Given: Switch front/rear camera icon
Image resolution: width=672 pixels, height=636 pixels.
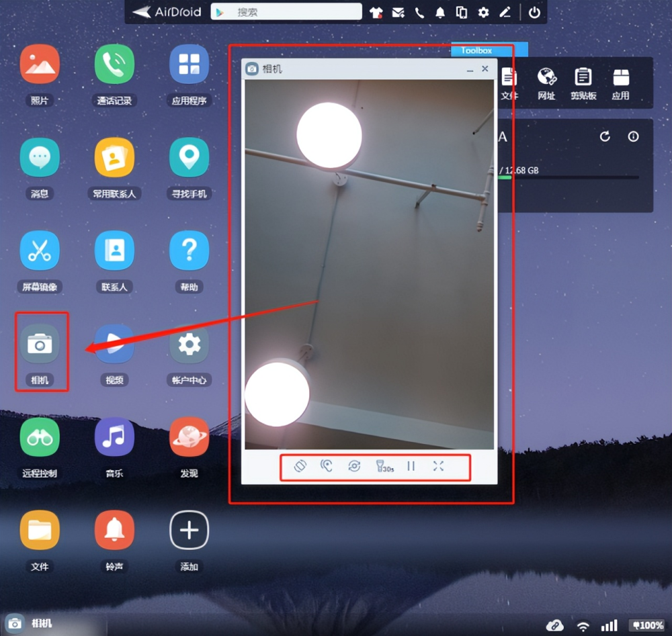Looking at the screenshot, I should pyautogui.click(x=354, y=466).
